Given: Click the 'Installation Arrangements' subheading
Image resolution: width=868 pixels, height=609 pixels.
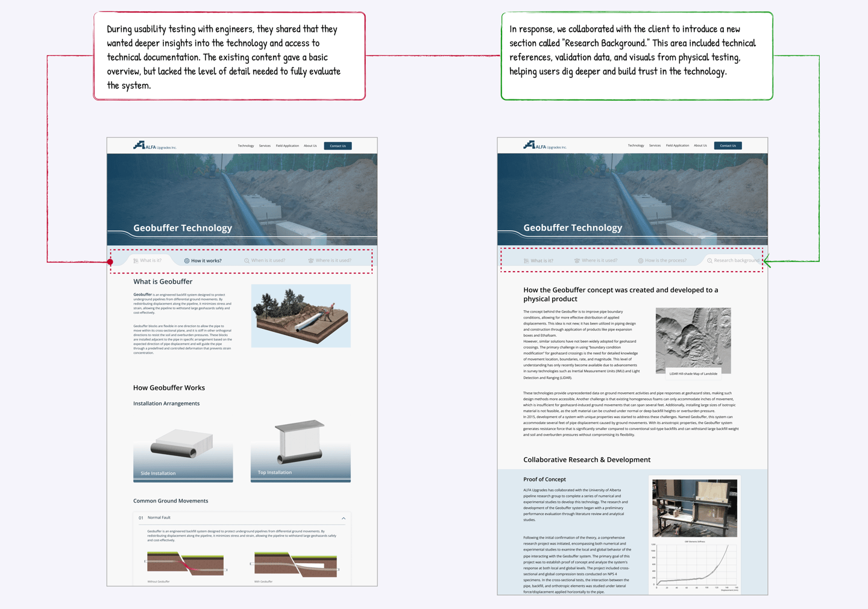Looking at the screenshot, I should [166, 404].
